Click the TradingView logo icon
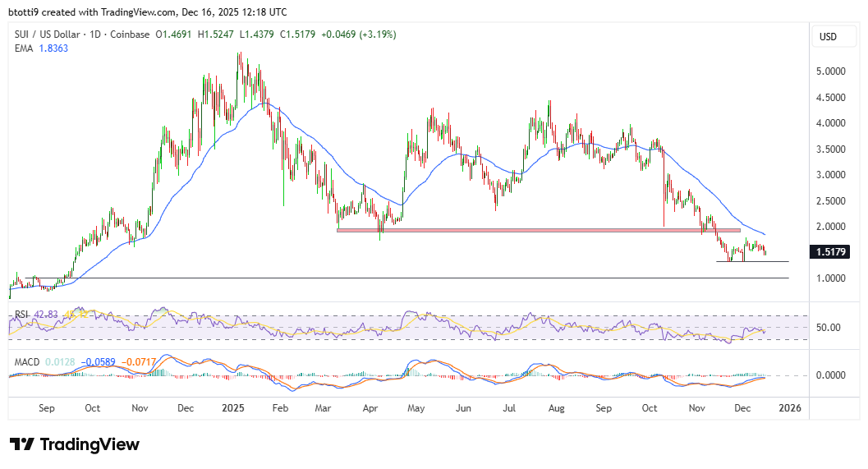Screen dimensions: 868x469 tap(22, 444)
